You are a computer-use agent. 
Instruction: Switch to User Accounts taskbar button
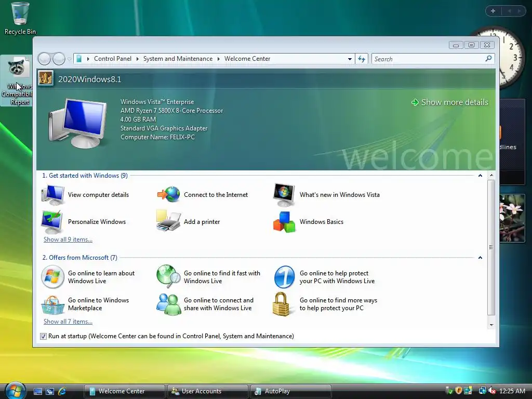pyautogui.click(x=207, y=391)
